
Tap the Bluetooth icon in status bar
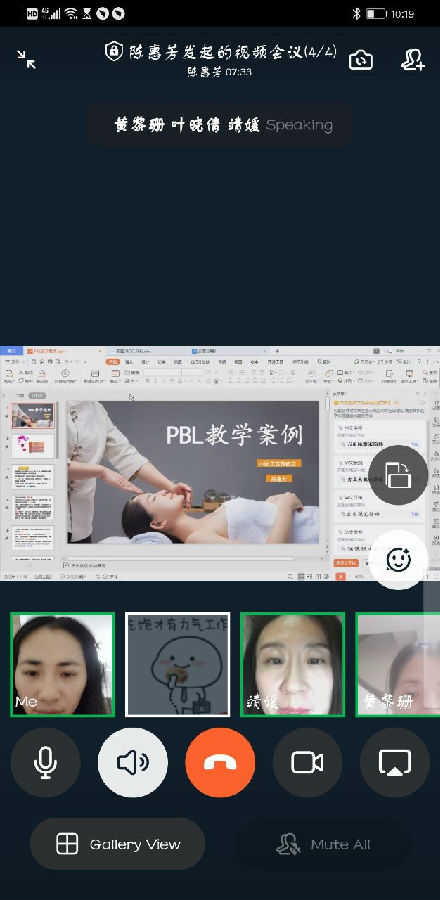click(x=356, y=14)
